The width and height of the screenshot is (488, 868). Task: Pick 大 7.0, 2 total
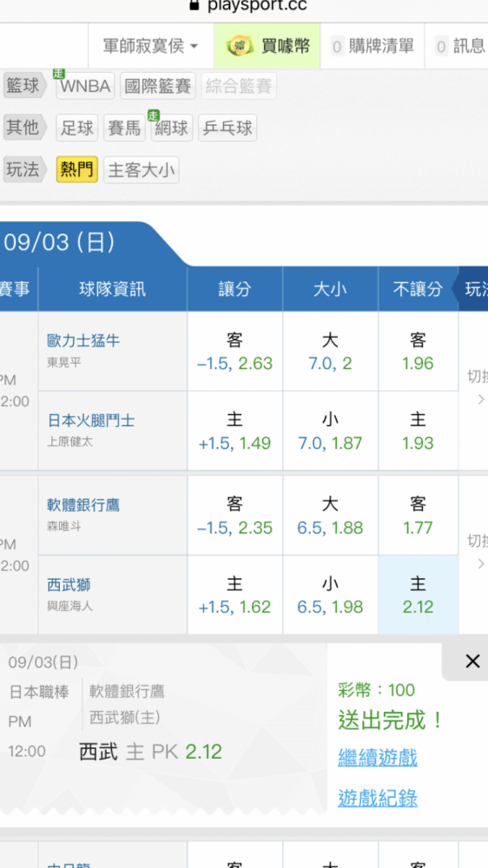330,352
